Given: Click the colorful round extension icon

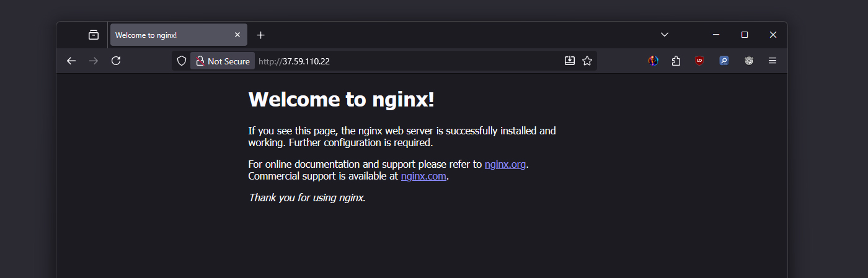Looking at the screenshot, I should [653, 61].
